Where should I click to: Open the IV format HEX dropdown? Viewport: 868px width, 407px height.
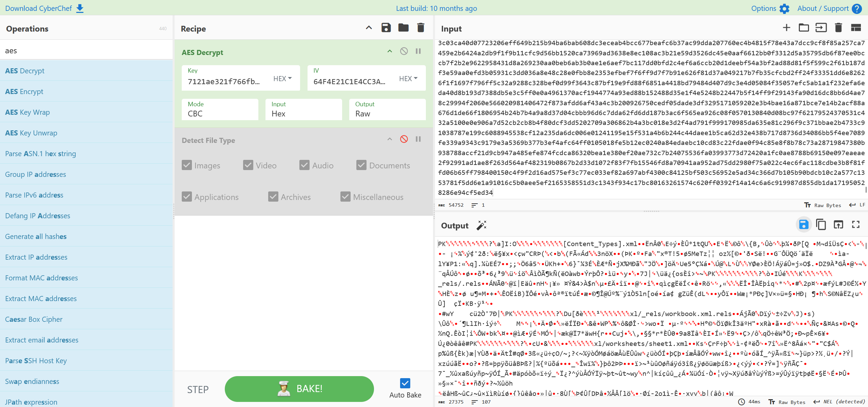pyautogui.click(x=408, y=78)
